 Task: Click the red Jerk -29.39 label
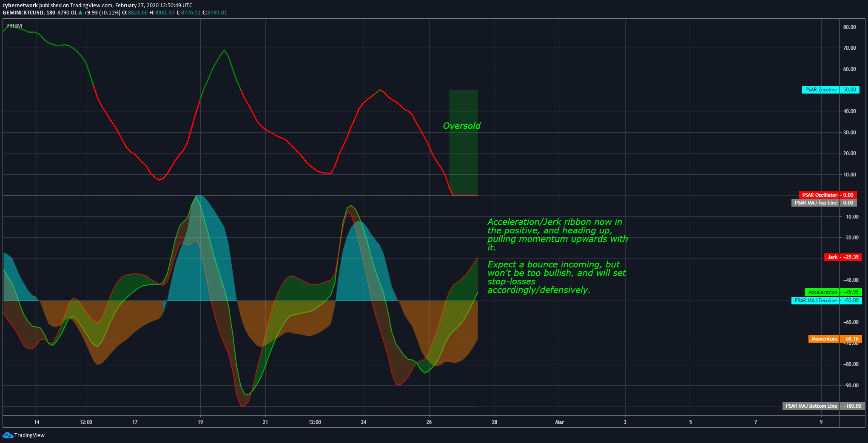click(843, 257)
